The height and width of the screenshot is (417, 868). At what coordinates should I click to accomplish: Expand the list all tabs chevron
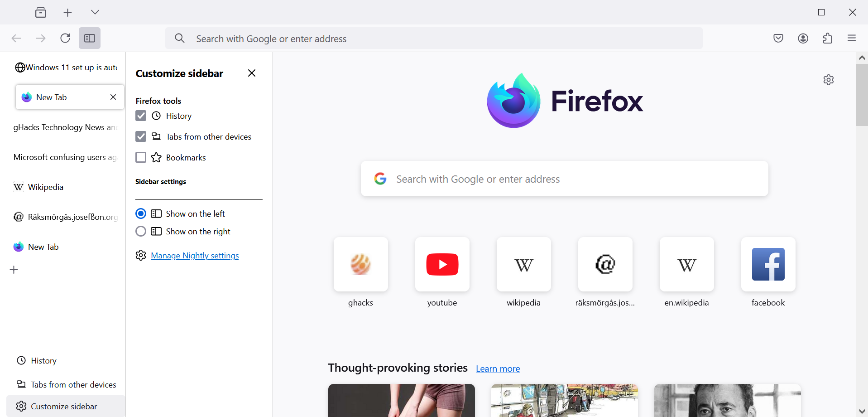(x=95, y=12)
